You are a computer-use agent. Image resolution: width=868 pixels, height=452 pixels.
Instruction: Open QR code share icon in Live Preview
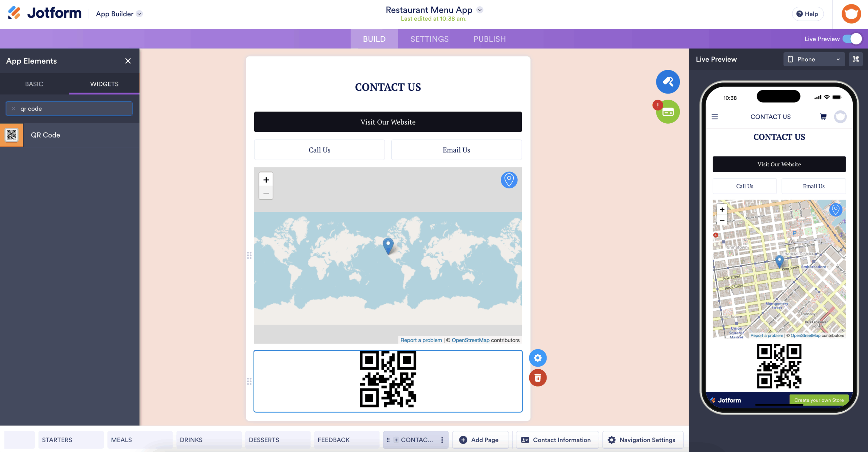coord(855,59)
